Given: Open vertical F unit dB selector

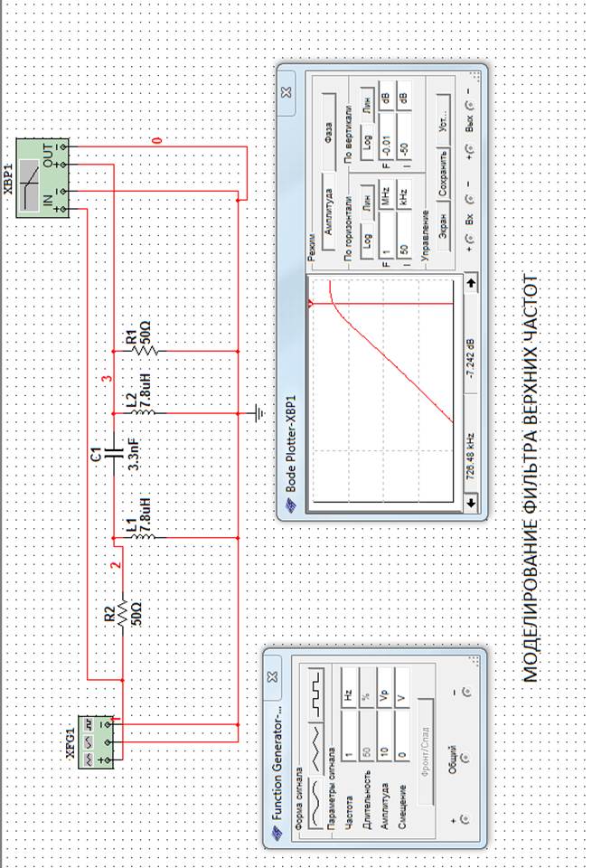Looking at the screenshot, I should click(386, 98).
